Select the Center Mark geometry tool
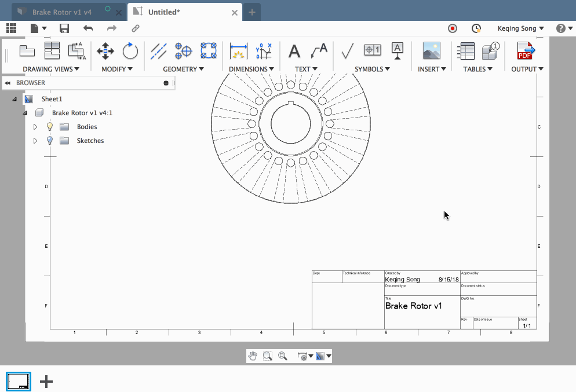The image size is (576, 392). 184,51
